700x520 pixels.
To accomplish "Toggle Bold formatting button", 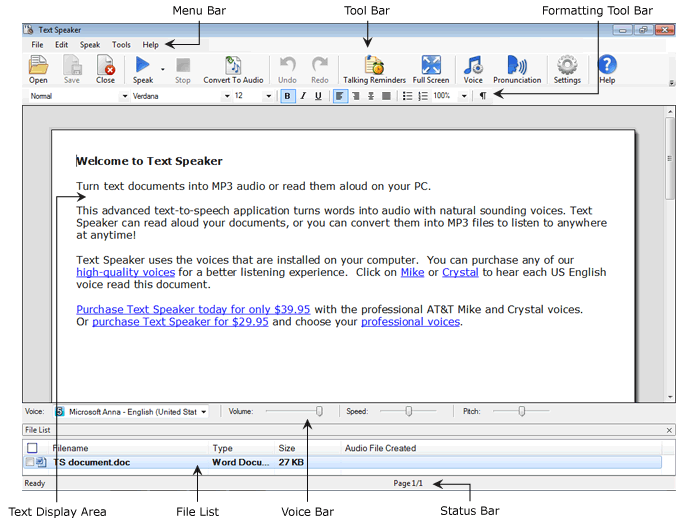I will 288,96.
